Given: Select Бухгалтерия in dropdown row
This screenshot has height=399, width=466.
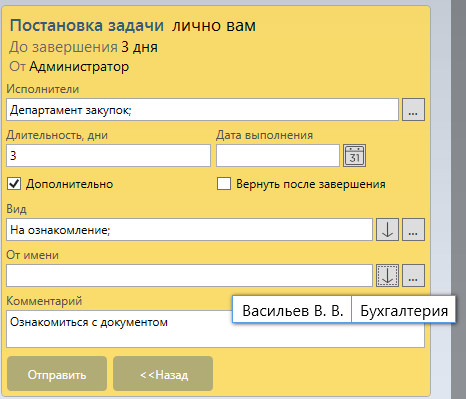Looking at the screenshot, I should point(404,311).
